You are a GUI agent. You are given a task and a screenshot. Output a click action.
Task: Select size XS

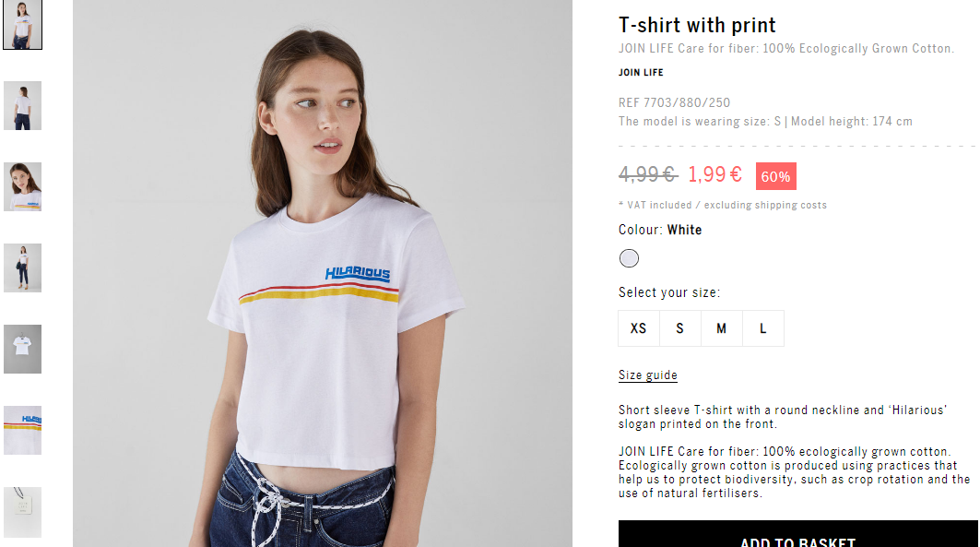coord(638,328)
